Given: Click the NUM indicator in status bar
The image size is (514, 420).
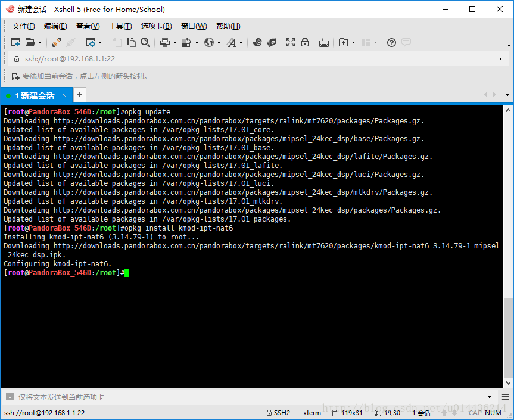Looking at the screenshot, I should pos(493,413).
